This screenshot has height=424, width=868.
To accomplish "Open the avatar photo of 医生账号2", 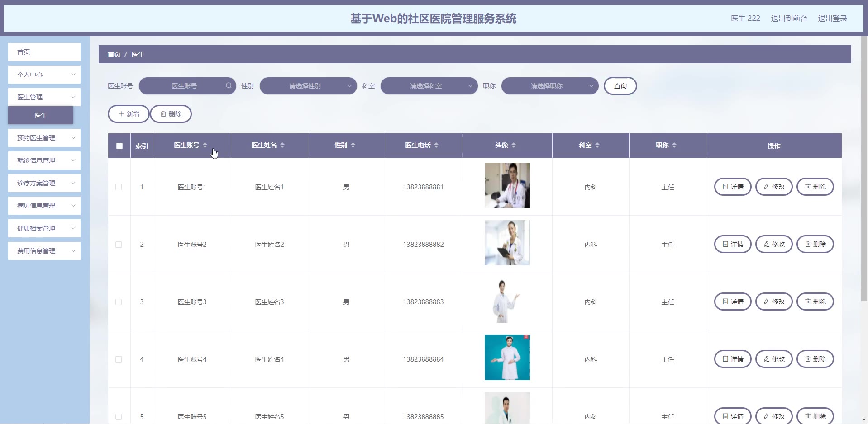I will click(507, 243).
